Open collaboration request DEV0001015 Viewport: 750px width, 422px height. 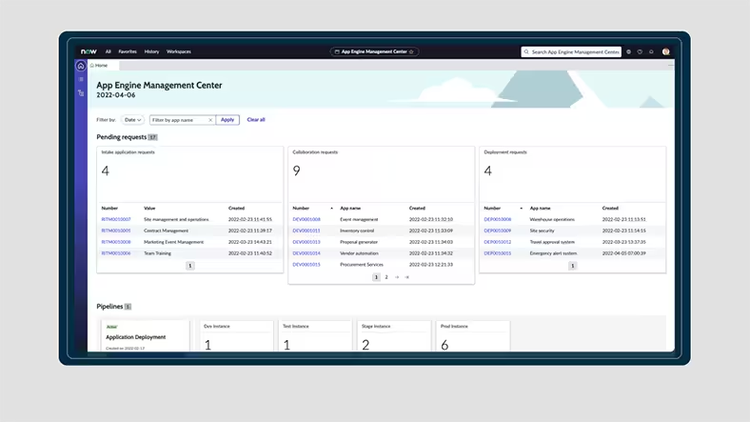pyautogui.click(x=306, y=265)
